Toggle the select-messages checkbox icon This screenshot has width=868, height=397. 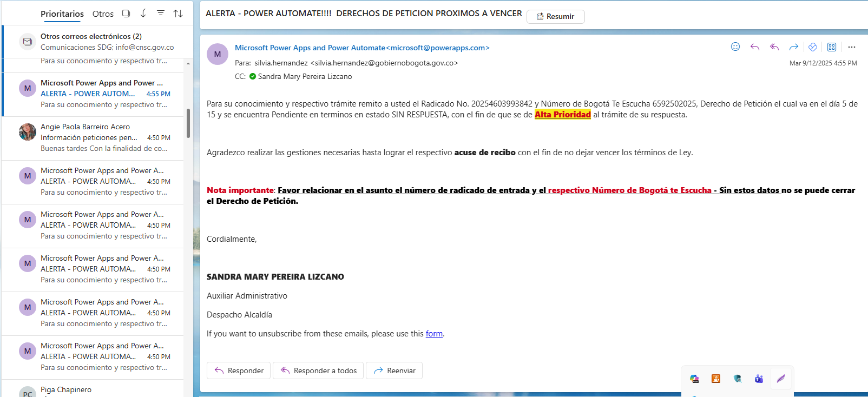click(126, 14)
